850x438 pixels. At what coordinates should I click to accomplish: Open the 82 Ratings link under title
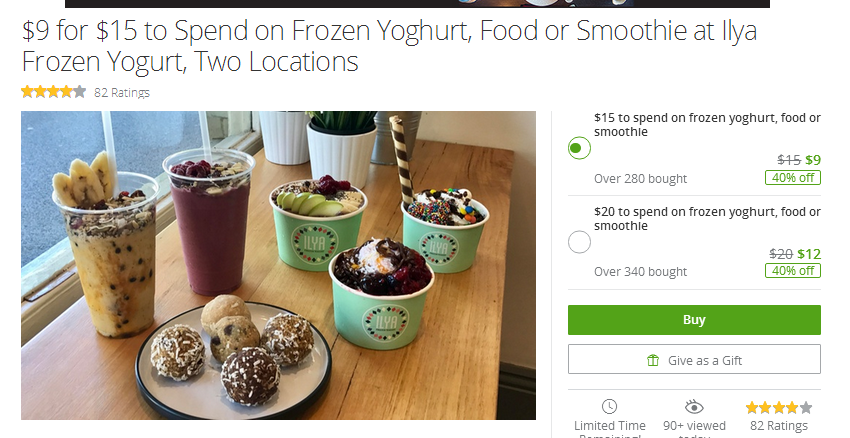[121, 93]
